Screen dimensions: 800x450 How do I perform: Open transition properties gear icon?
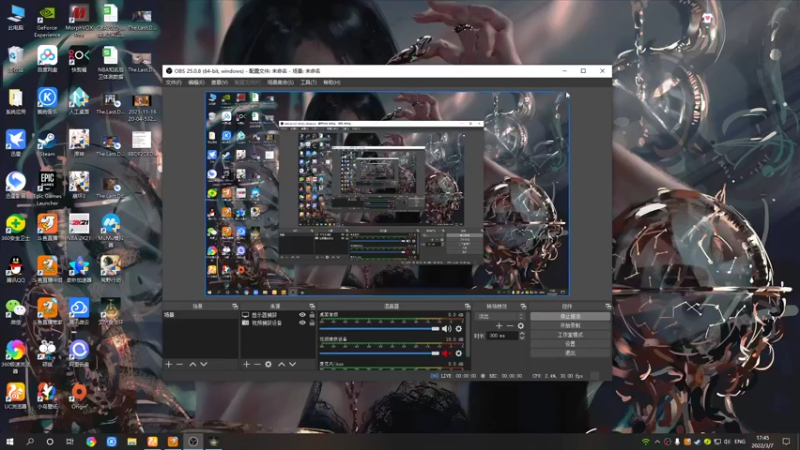pyautogui.click(x=520, y=326)
